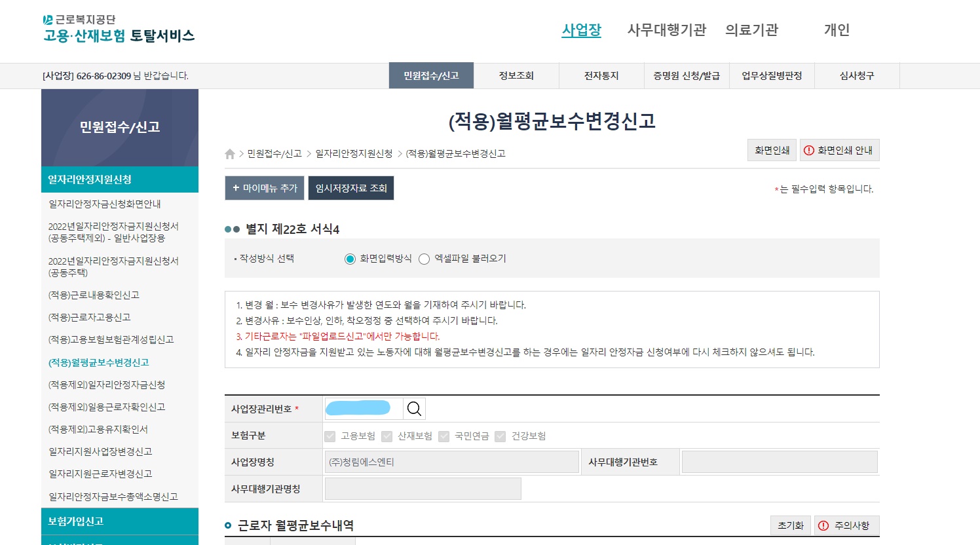The image size is (980, 545).
Task: Open the 사업장 top tab
Action: [581, 30]
